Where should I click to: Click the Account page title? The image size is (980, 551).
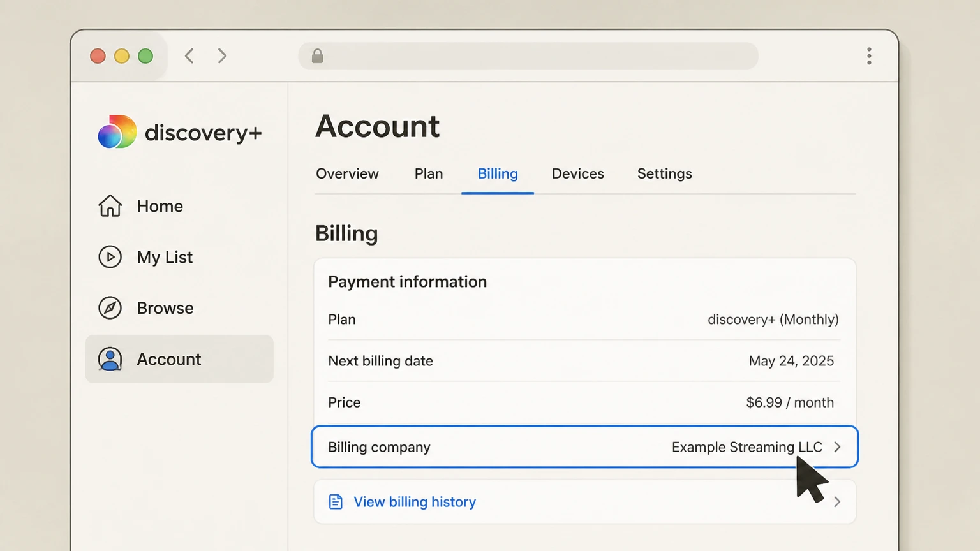[x=378, y=126]
